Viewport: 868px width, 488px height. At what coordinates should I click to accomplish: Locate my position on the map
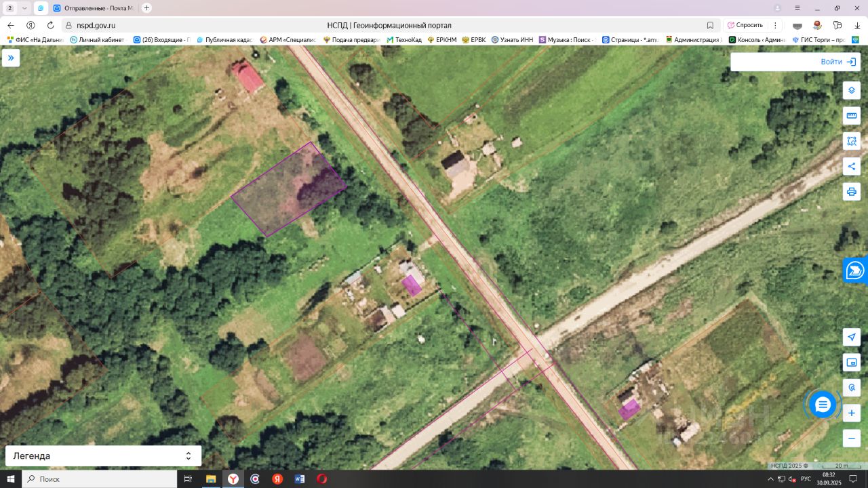(x=852, y=337)
